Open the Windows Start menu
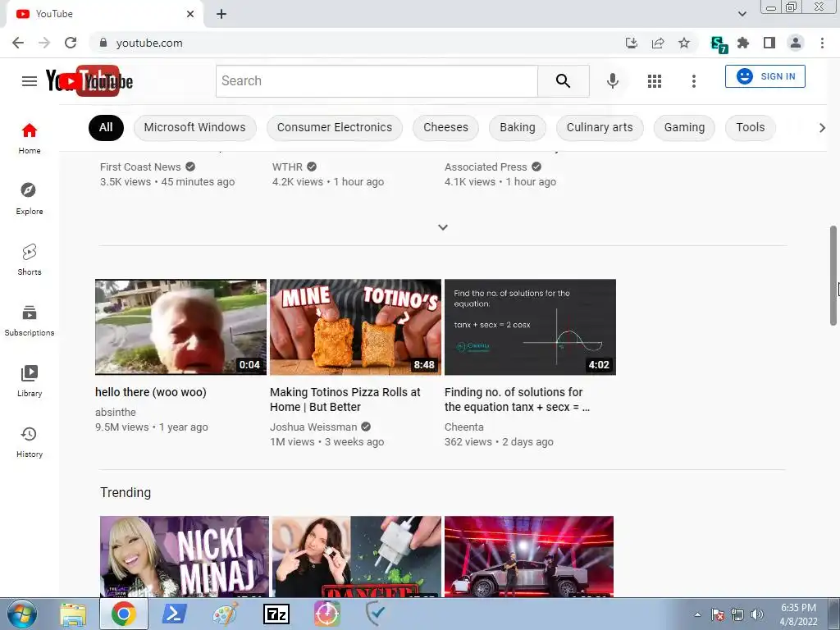Image resolution: width=840 pixels, height=630 pixels. 22,614
